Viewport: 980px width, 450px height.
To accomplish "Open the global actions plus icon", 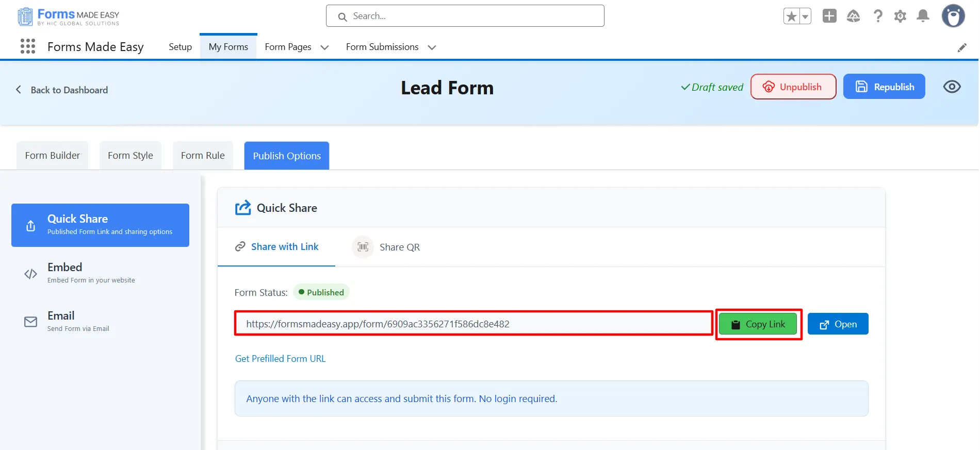I will tap(829, 16).
